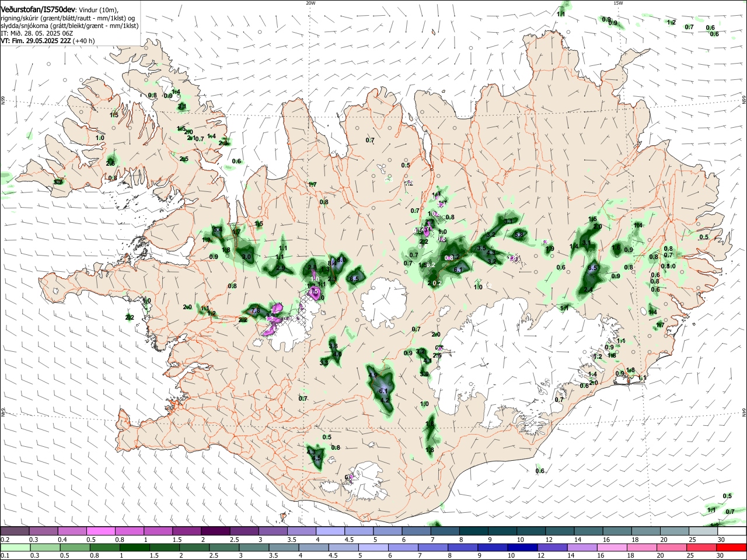Viewport: 747px width, 560px height.
Task: Click the Veðurstofan/IS750dev map title
Action: 37,10
